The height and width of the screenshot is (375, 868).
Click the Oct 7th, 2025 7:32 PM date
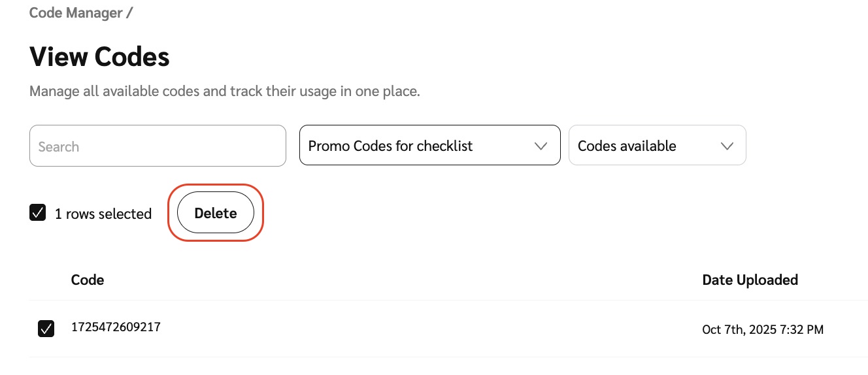(763, 330)
